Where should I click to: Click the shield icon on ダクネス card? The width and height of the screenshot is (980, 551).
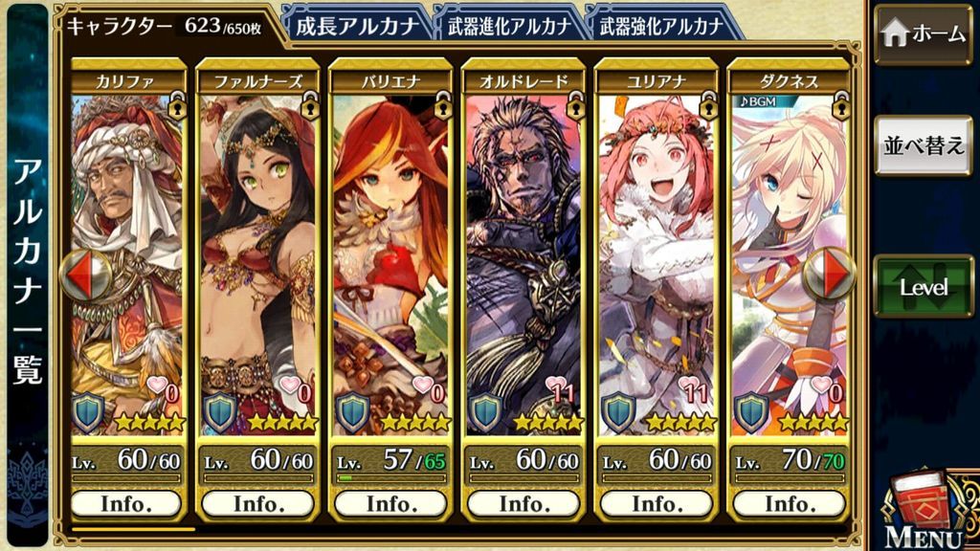(x=752, y=413)
